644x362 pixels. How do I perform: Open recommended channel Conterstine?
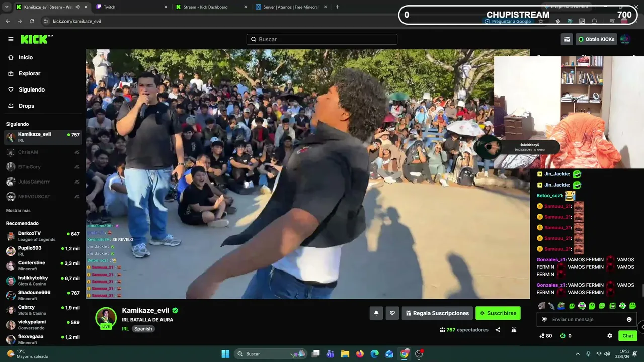click(43, 265)
